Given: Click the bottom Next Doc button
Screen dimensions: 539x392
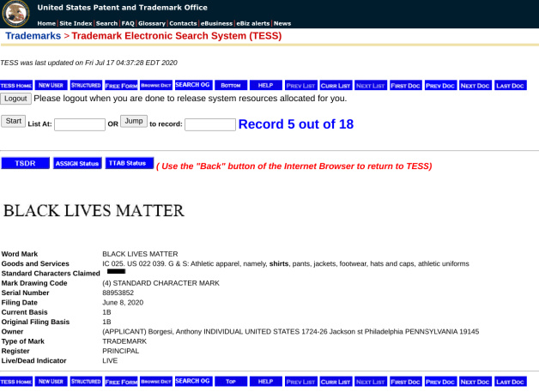Looking at the screenshot, I should point(475,382).
